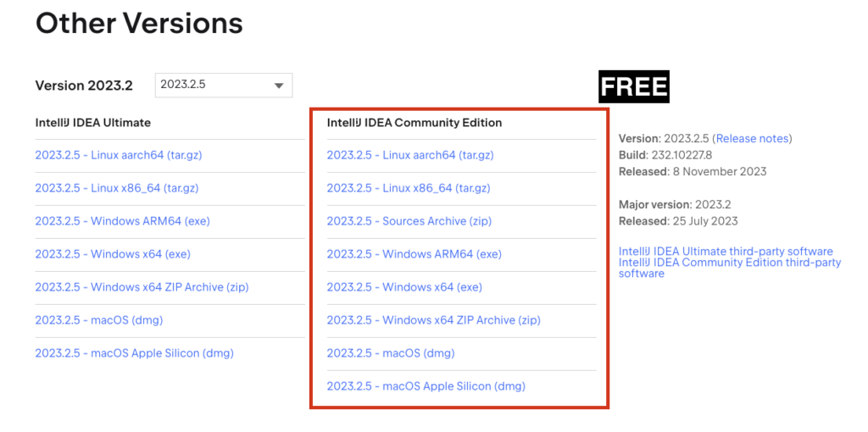Download Community Edition Sources Archive (zip)
This screenshot has height=432, width=868.
click(409, 221)
